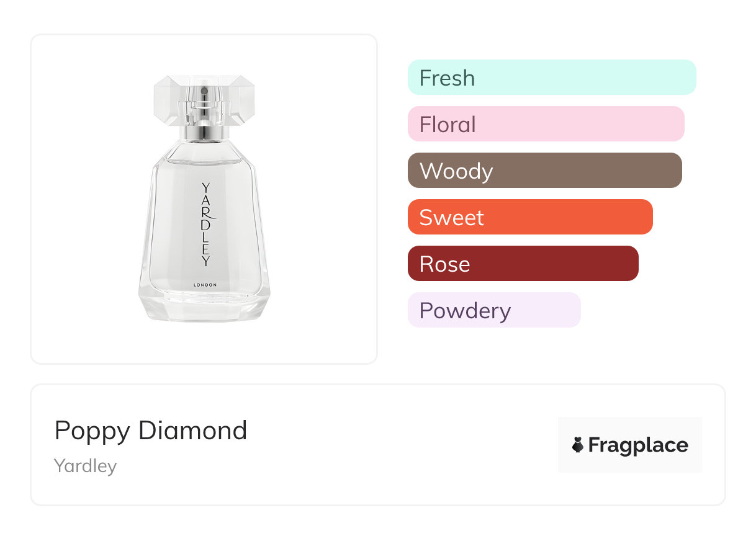
Task: Click the Fragplace wordmark text
Action: click(x=638, y=445)
